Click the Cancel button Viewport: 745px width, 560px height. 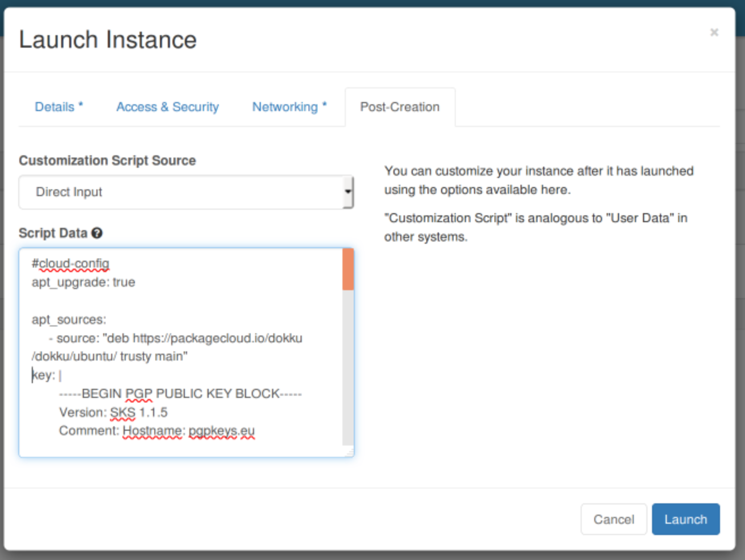(613, 519)
